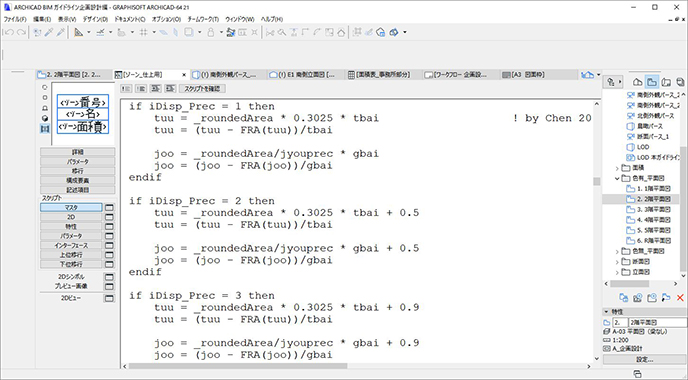This screenshot has height=380, width=688.
Task: Expand the 断面図 folder in navigator
Action: tap(617, 262)
